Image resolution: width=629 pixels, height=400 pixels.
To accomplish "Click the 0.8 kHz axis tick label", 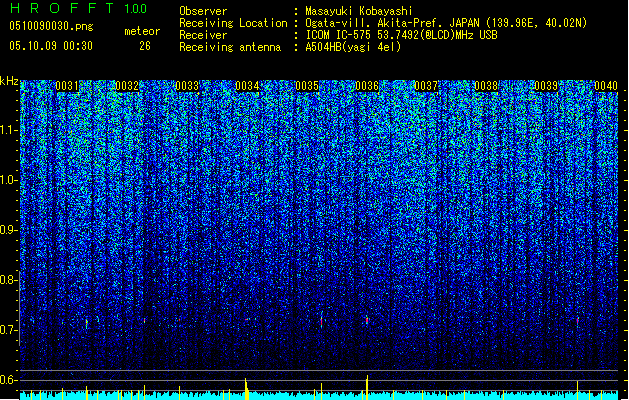I will [x=9, y=280].
